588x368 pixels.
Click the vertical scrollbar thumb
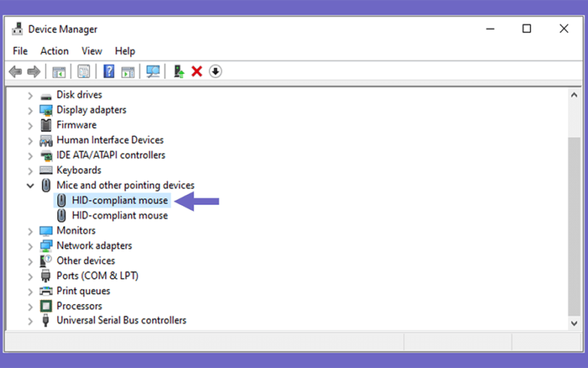[574, 227]
